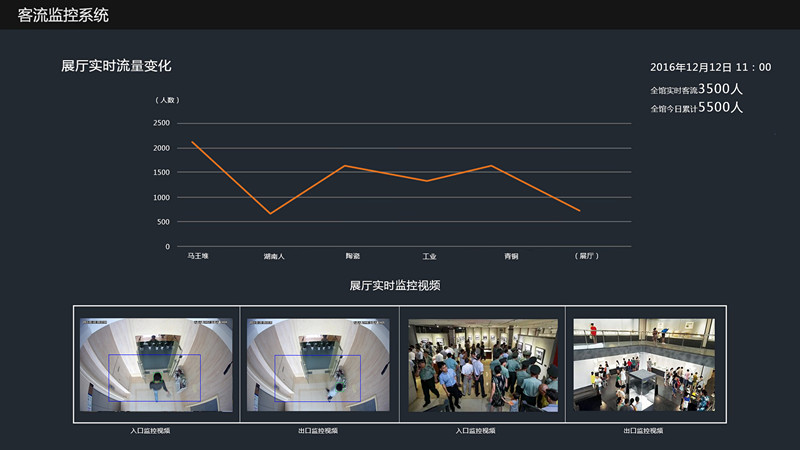
Task: Select the 全馆实时客流 3500人 statistic
Action: pyautogui.click(x=696, y=89)
